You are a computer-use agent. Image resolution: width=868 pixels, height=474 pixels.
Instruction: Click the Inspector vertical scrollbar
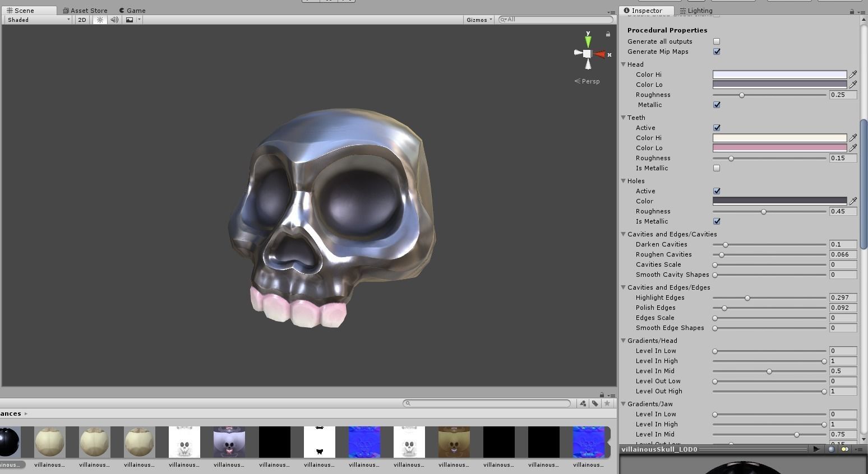point(864,184)
